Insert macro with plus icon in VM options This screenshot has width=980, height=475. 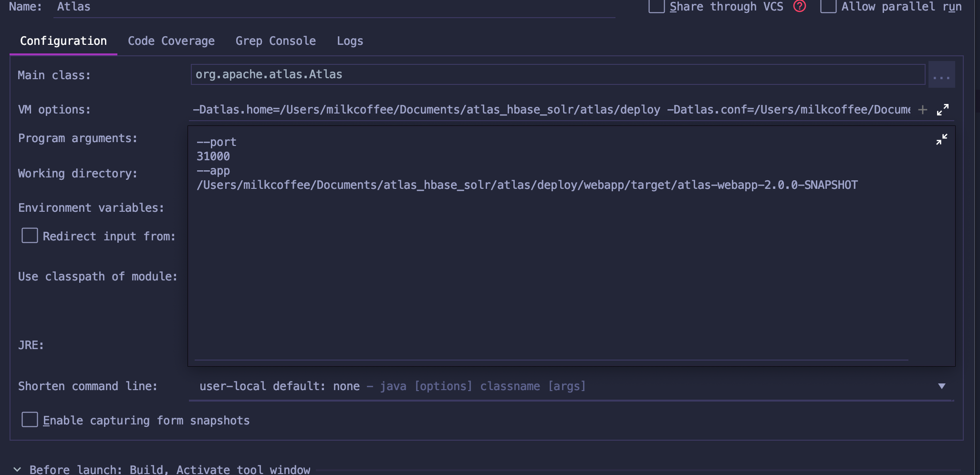923,110
